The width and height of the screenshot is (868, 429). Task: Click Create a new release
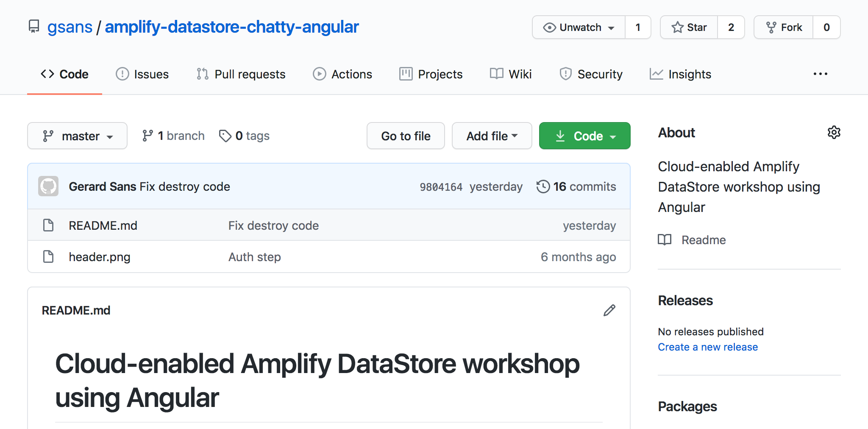coord(708,347)
